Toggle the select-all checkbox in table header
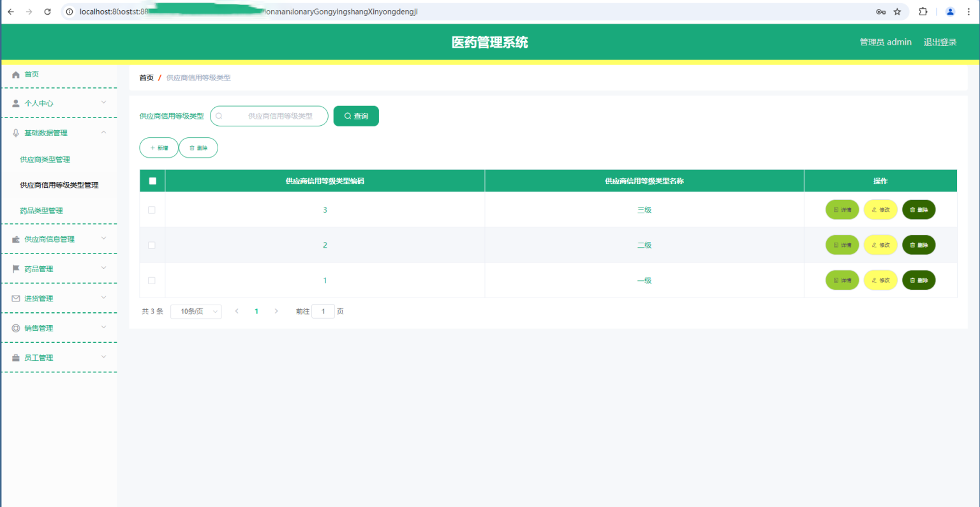 pos(152,181)
